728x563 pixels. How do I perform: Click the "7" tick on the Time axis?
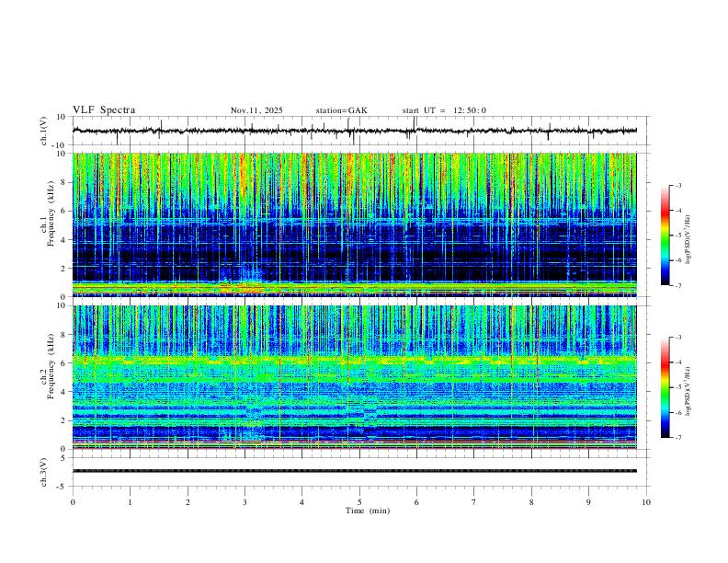[474, 502]
